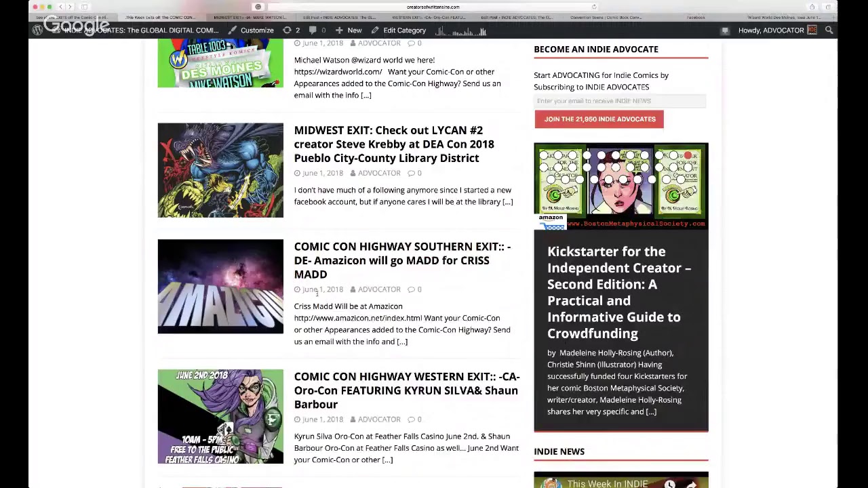Click the comment icon on Amazicon post
Viewport: 868px width, 488px height.
pos(410,290)
